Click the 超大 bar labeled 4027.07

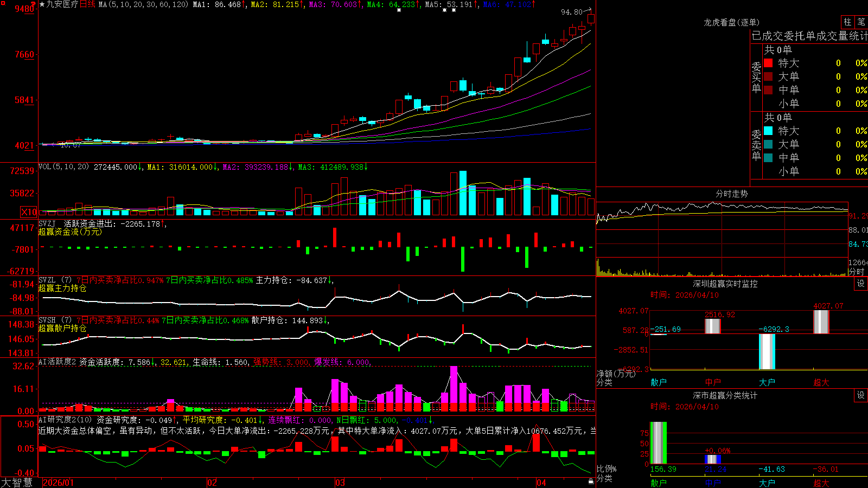[x=821, y=322]
